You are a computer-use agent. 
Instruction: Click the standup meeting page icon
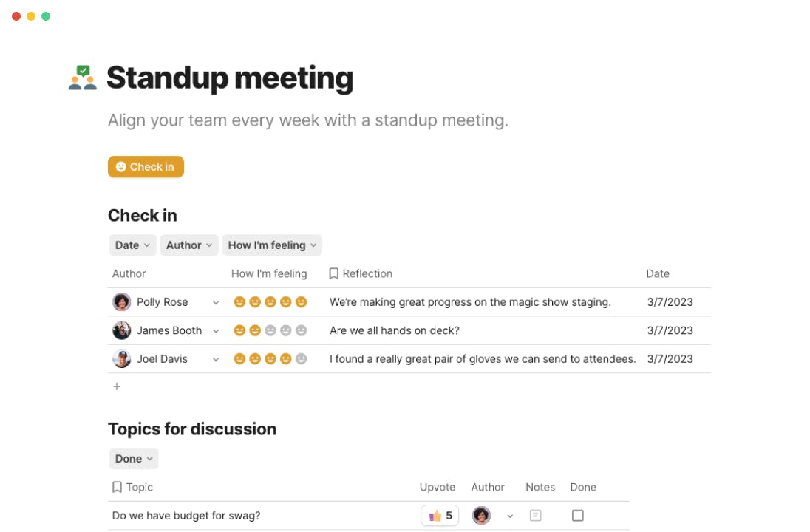pos(83,78)
